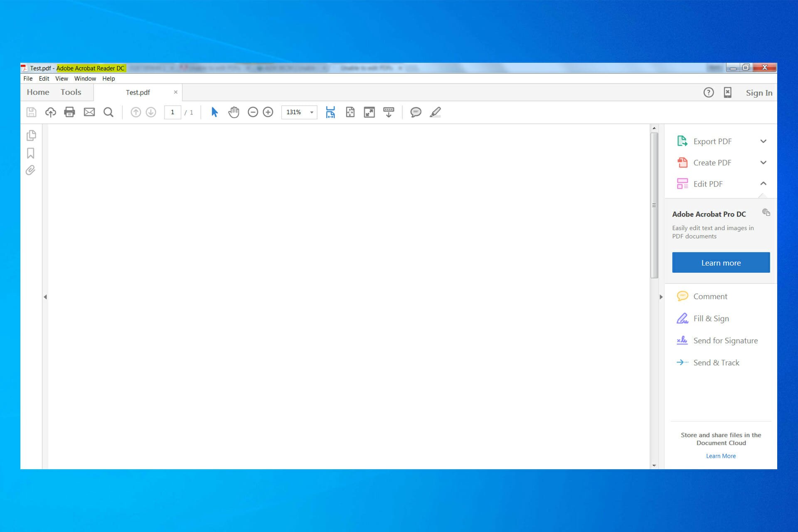The height and width of the screenshot is (532, 798).
Task: Click the Zoom Out icon
Action: pos(252,112)
